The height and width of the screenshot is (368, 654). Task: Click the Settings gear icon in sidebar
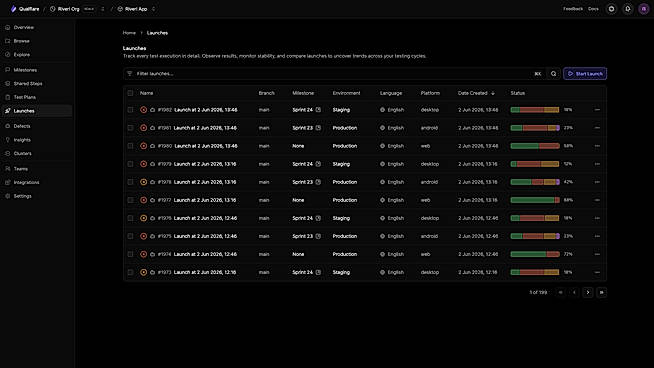pos(8,196)
